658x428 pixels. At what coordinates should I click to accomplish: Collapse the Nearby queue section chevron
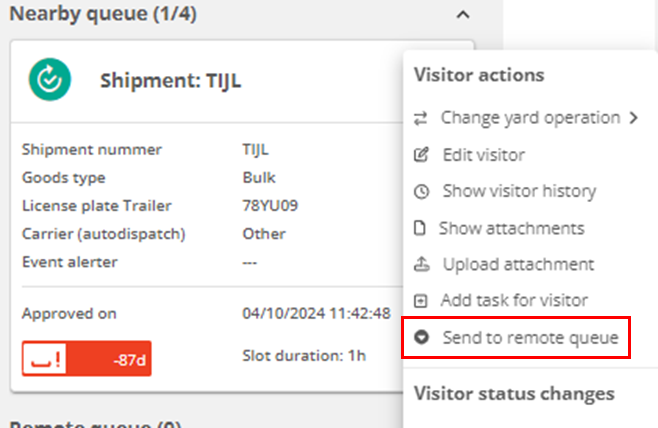click(463, 15)
